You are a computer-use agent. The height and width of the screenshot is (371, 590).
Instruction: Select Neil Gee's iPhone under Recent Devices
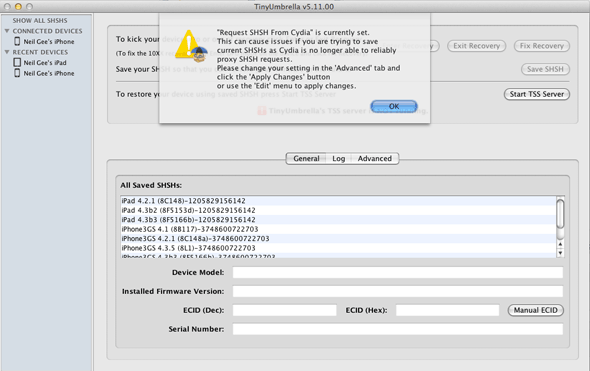point(49,73)
